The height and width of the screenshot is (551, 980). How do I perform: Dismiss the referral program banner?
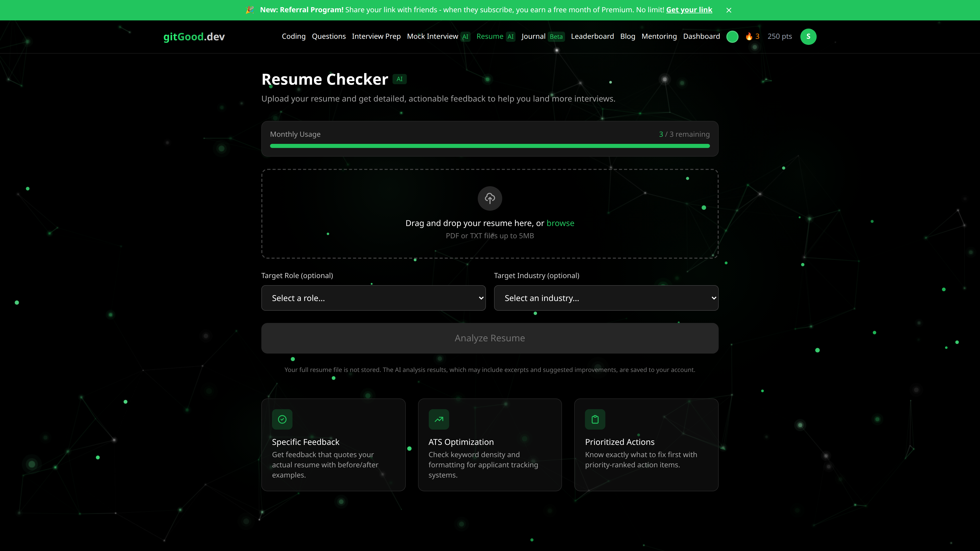[729, 10]
